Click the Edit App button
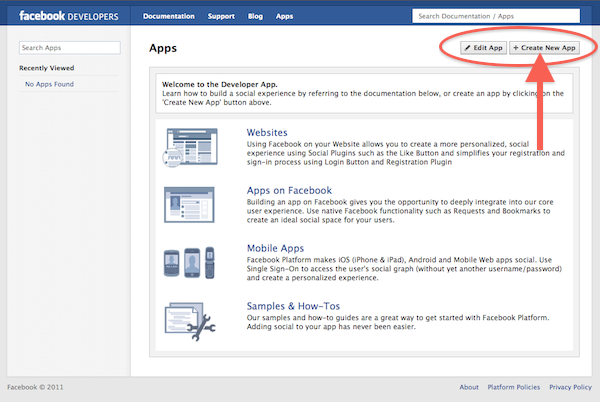This screenshot has width=600, height=402. click(x=484, y=48)
